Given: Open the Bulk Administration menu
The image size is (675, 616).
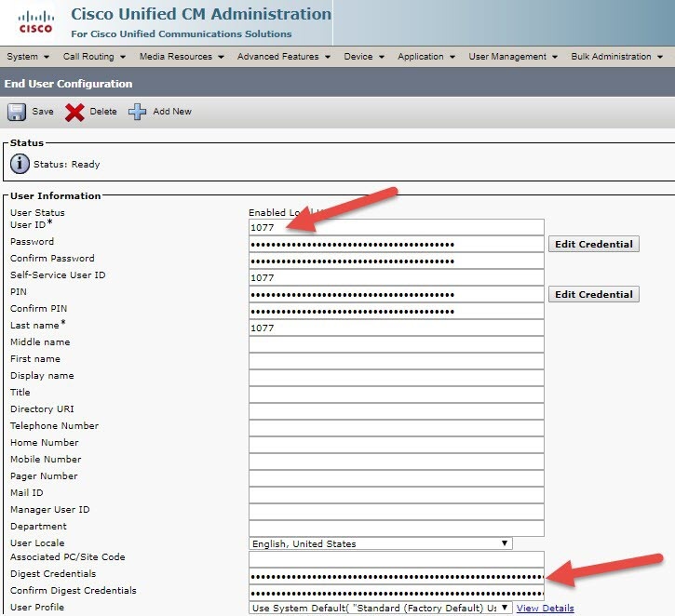Looking at the screenshot, I should coord(617,57).
